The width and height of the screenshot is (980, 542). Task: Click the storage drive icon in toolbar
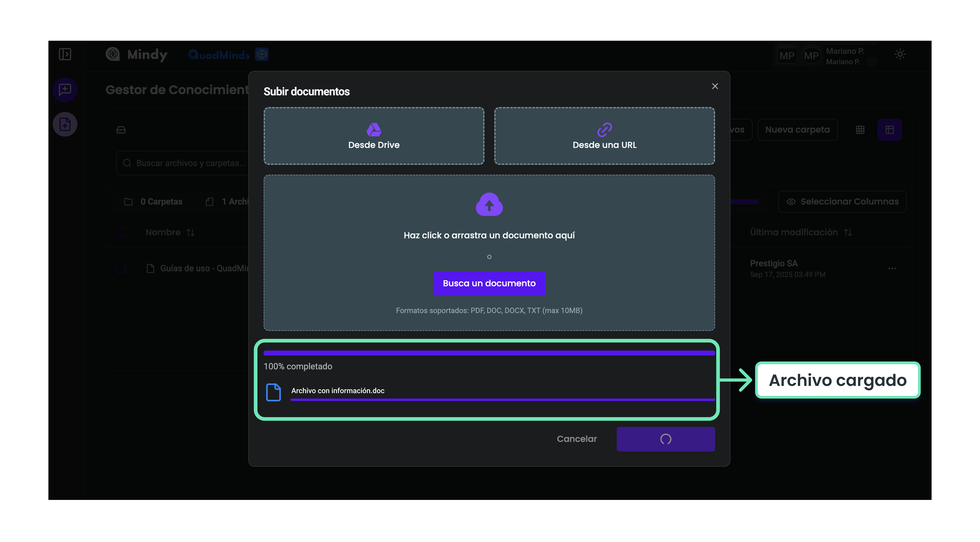[x=121, y=130]
